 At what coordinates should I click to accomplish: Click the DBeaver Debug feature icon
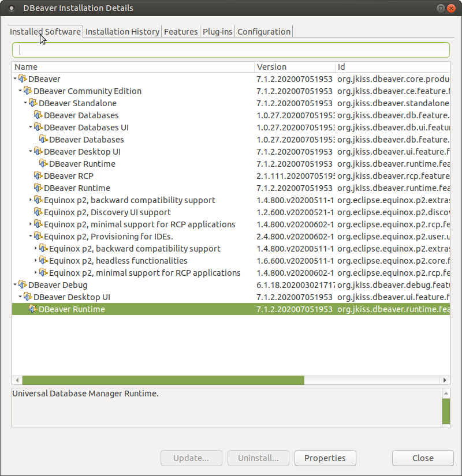click(22, 284)
